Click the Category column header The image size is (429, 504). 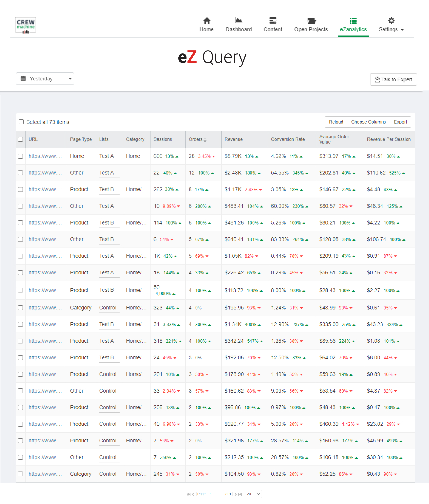pyautogui.click(x=135, y=139)
